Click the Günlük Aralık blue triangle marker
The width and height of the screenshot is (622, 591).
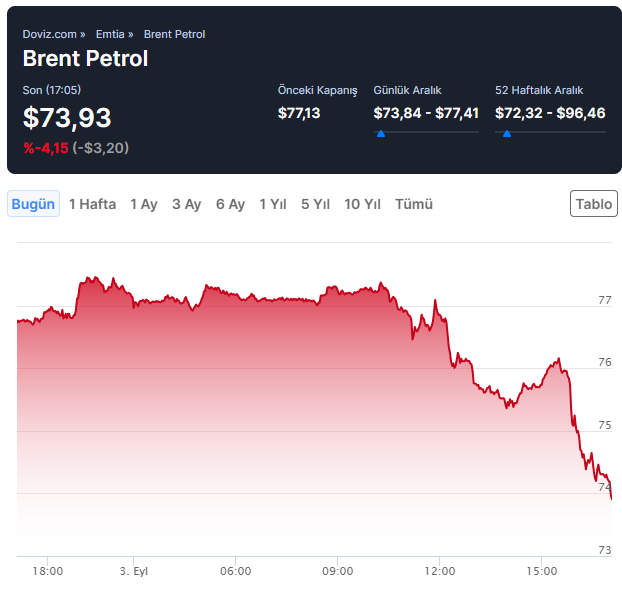[x=380, y=132]
